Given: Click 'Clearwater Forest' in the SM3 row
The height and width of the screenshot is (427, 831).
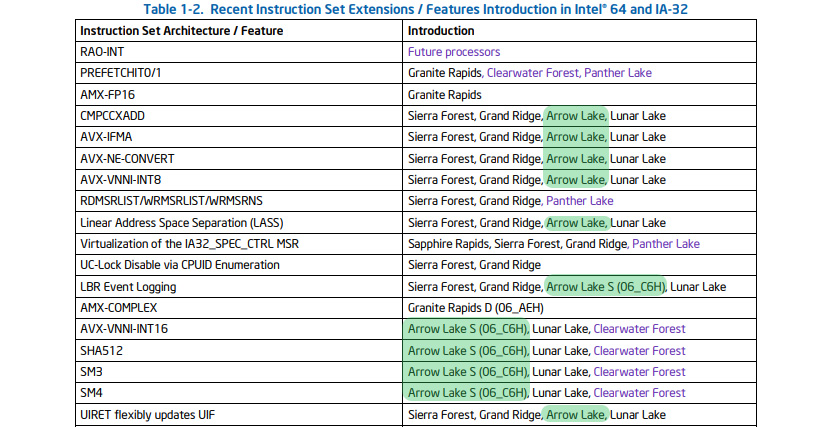Looking at the screenshot, I should coord(640,372).
